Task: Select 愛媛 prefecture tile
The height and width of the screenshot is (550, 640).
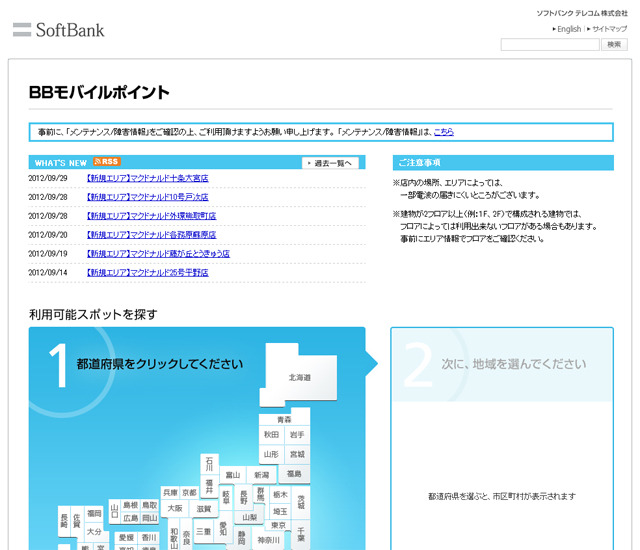Action: point(127,538)
